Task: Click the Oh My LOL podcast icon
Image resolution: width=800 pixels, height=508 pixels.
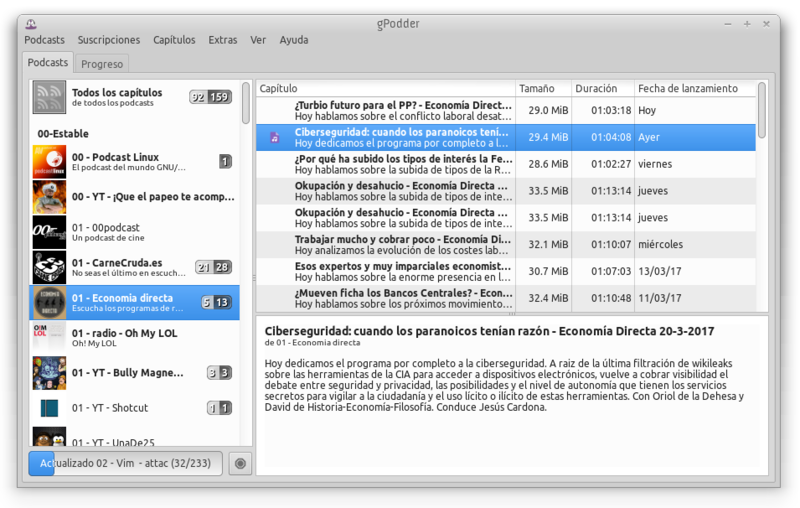Action: (x=49, y=338)
